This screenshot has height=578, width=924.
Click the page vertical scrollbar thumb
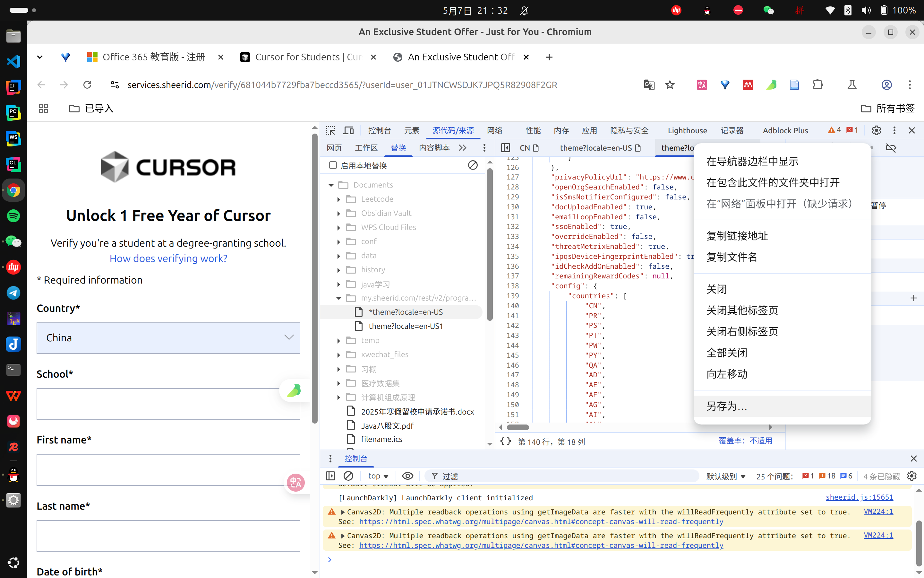[x=315, y=278]
